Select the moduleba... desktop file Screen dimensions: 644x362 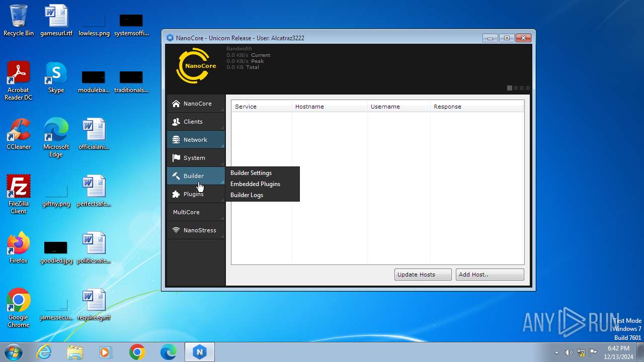[x=94, y=82]
